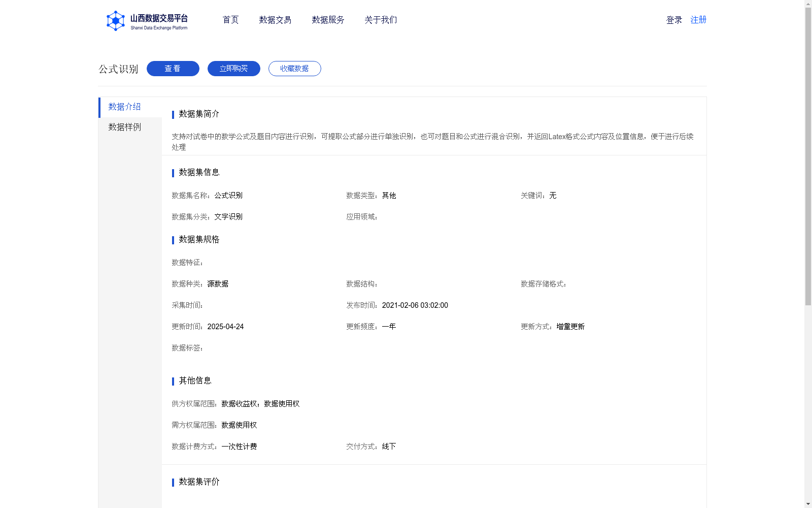Viewport: 812px width, 508px height.
Task: Open the 数据服务 menu item
Action: point(328,20)
